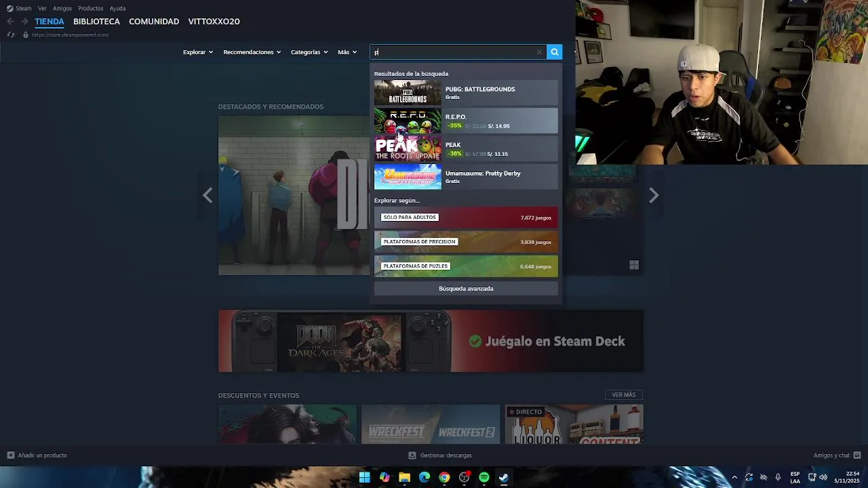Click Añadir un producto
The image size is (868, 488).
point(37,455)
